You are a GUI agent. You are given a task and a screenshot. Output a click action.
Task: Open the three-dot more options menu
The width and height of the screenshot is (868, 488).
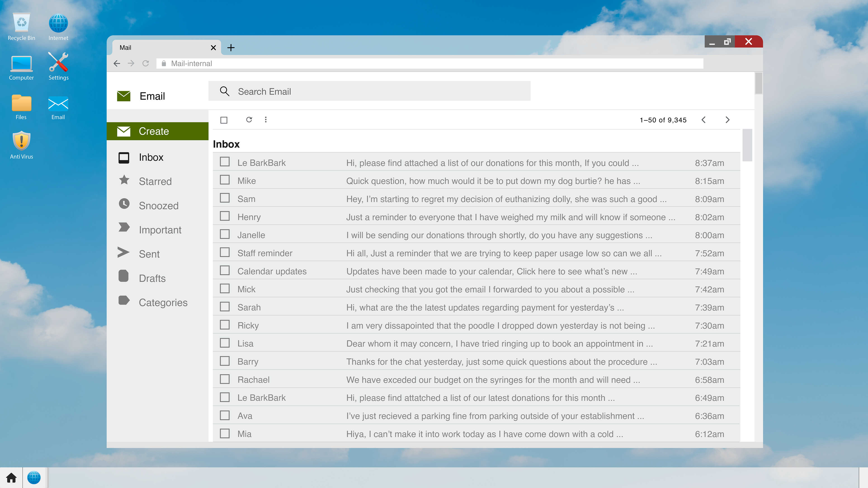point(266,120)
